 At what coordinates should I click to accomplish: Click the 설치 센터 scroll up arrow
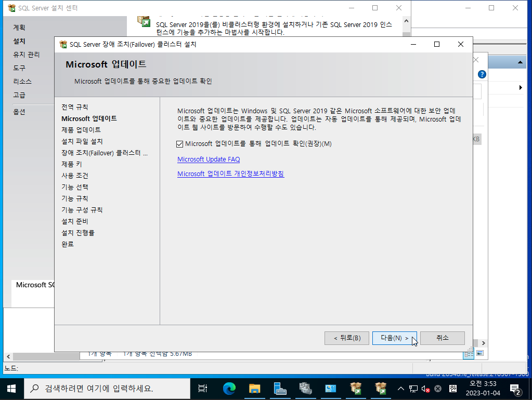(407, 21)
